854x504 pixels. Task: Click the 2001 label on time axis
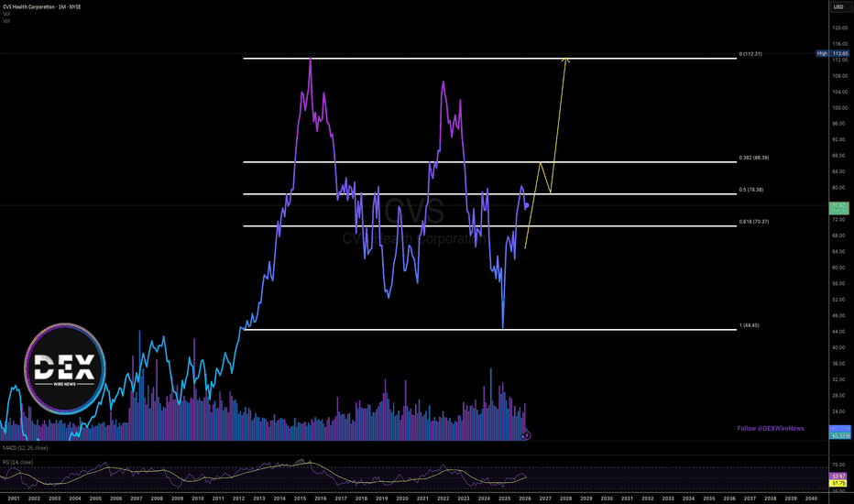pos(14,498)
